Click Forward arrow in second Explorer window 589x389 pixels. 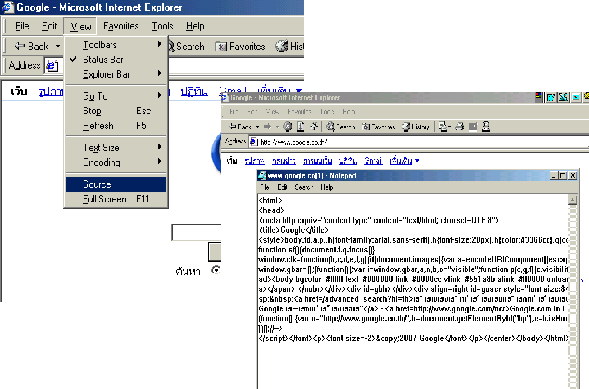(x=267, y=127)
